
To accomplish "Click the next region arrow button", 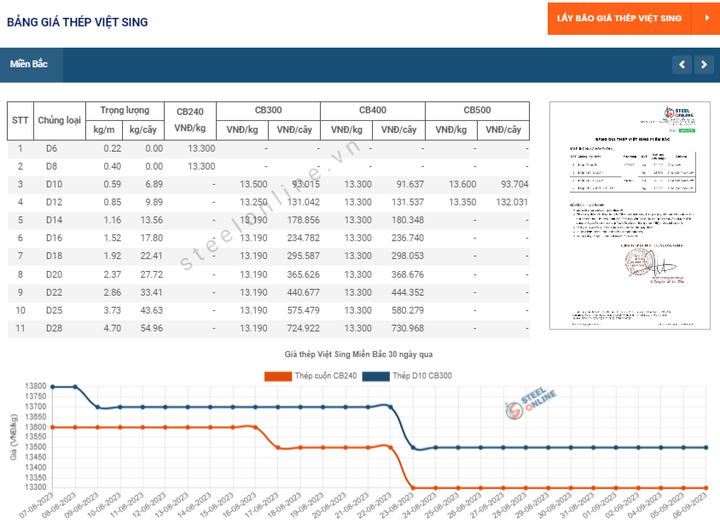I will coord(704,65).
